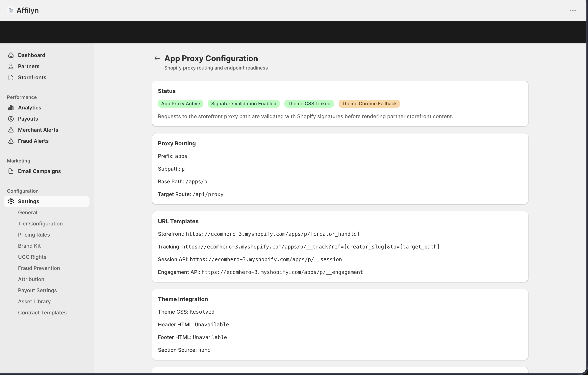Image resolution: width=588 pixels, height=375 pixels.
Task: Click the Payouts dollar icon
Action: pyautogui.click(x=11, y=119)
